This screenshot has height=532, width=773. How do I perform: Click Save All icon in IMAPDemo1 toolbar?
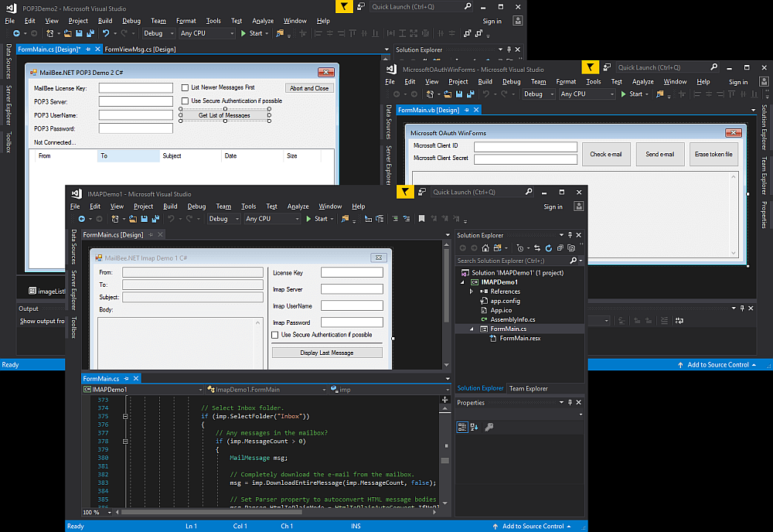click(156, 219)
